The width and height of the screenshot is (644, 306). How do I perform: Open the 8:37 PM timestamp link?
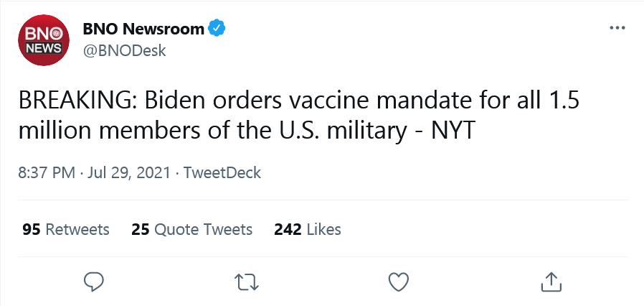pyautogui.click(x=47, y=172)
